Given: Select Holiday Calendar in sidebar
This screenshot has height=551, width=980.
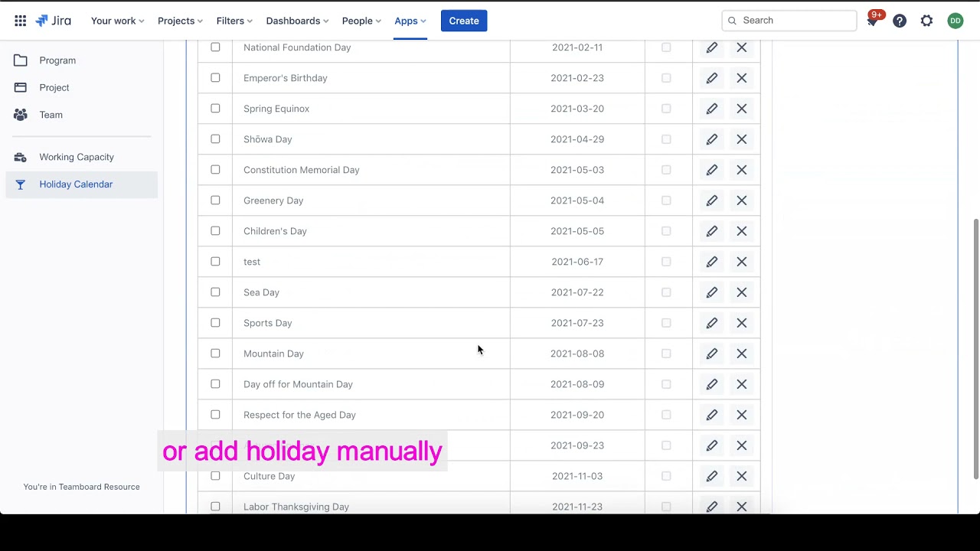Looking at the screenshot, I should pos(81,184).
